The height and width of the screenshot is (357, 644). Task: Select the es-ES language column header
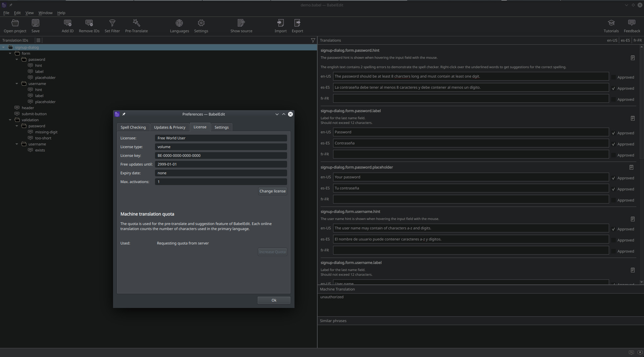point(625,40)
